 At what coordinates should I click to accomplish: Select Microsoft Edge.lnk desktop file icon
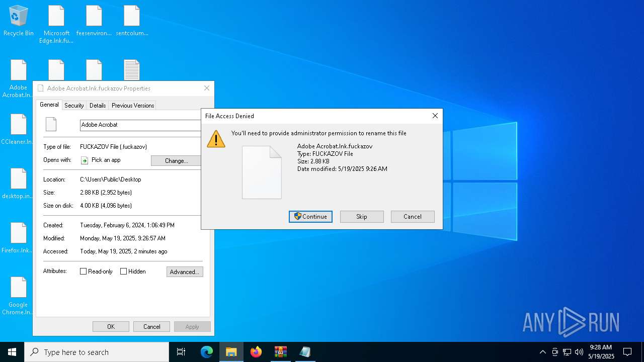(56, 24)
